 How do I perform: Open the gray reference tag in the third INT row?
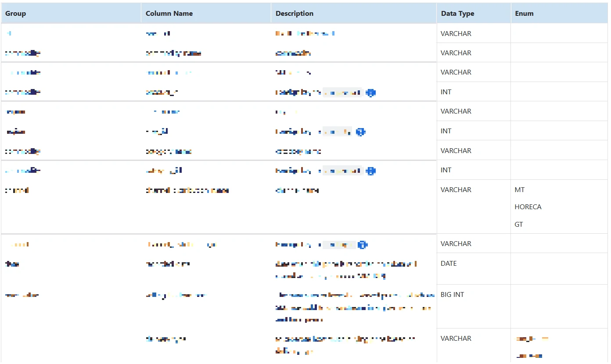pyautogui.click(x=343, y=171)
